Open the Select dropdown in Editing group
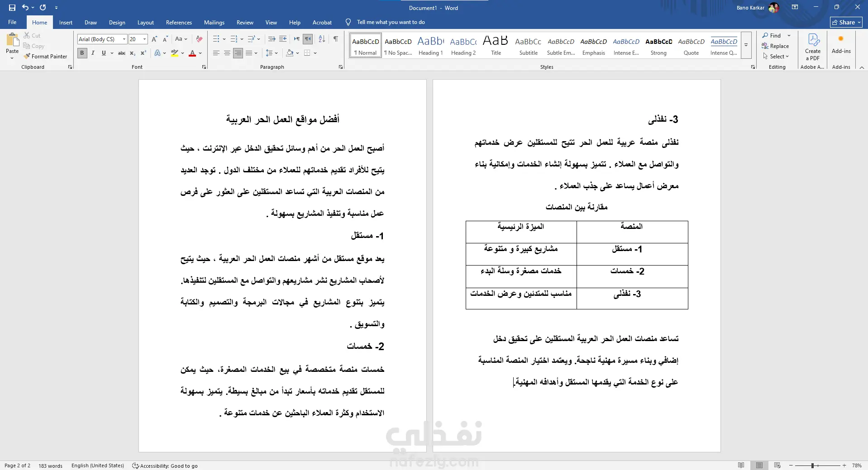The height and width of the screenshot is (470, 868). (x=776, y=57)
